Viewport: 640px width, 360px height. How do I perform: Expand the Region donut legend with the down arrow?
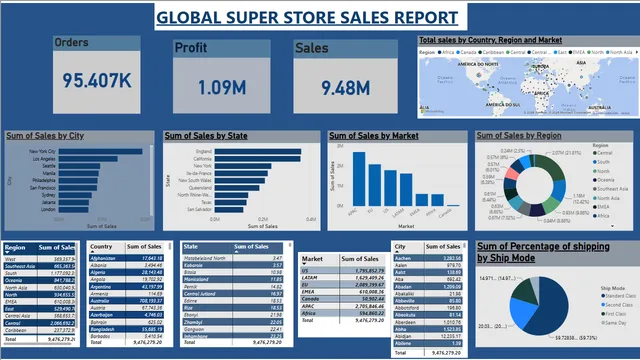[612, 226]
